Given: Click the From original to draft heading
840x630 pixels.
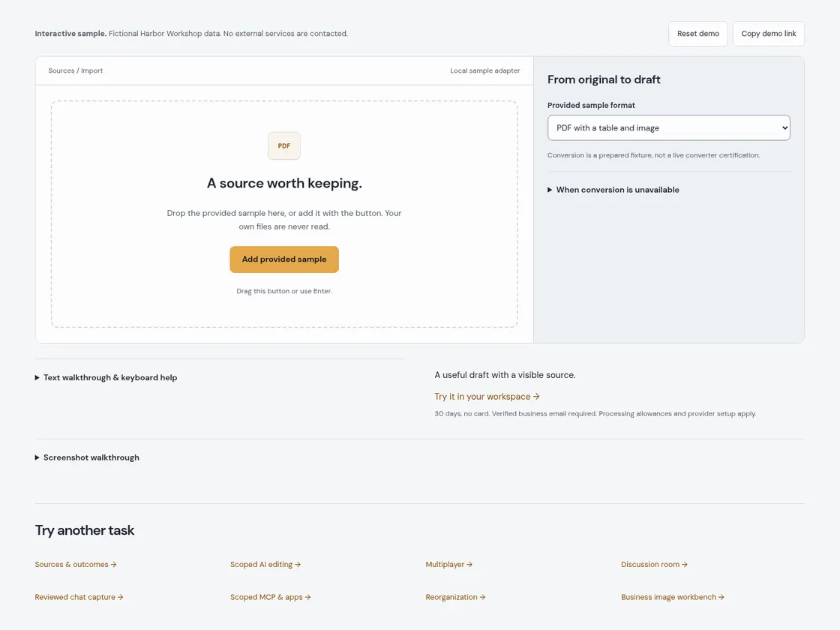Looking at the screenshot, I should tap(604, 79).
